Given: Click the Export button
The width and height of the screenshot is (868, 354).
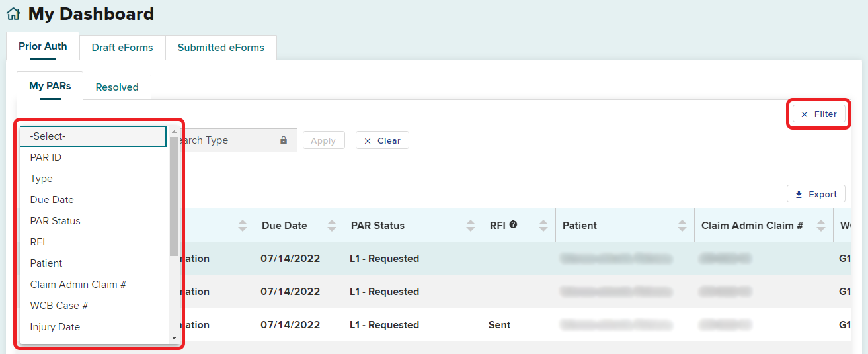Looking at the screenshot, I should (816, 194).
